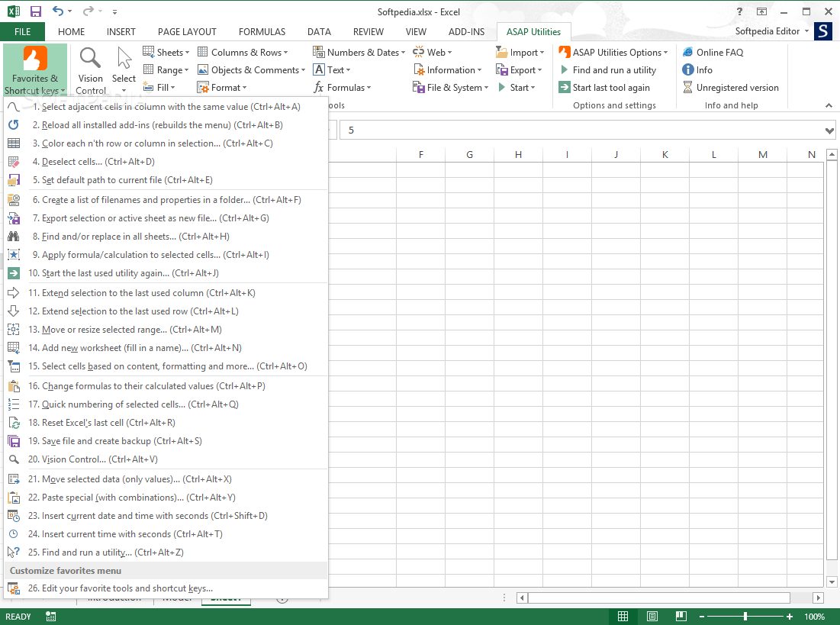Open the Format dropdown
Image resolution: width=840 pixels, height=625 pixels.
click(x=222, y=87)
